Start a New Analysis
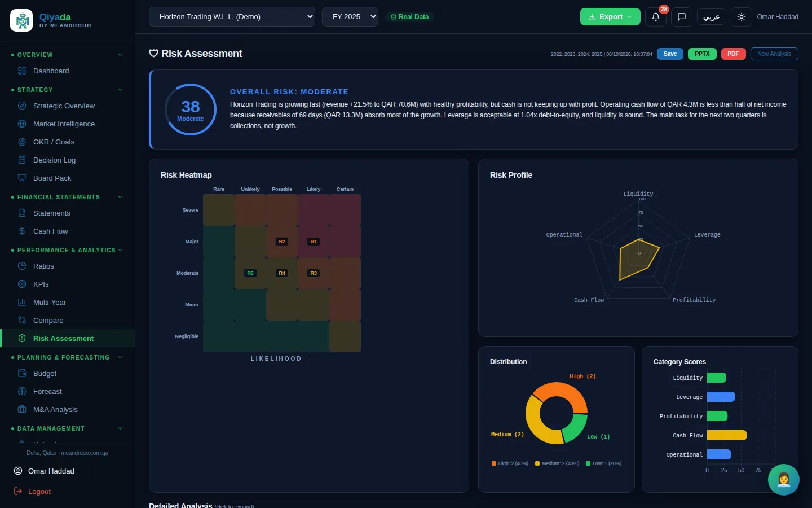 click(x=774, y=54)
